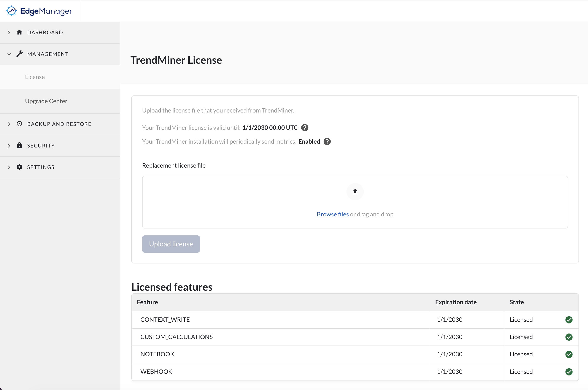588x390 pixels.
Task: Open the License submenu item
Action: (60, 77)
